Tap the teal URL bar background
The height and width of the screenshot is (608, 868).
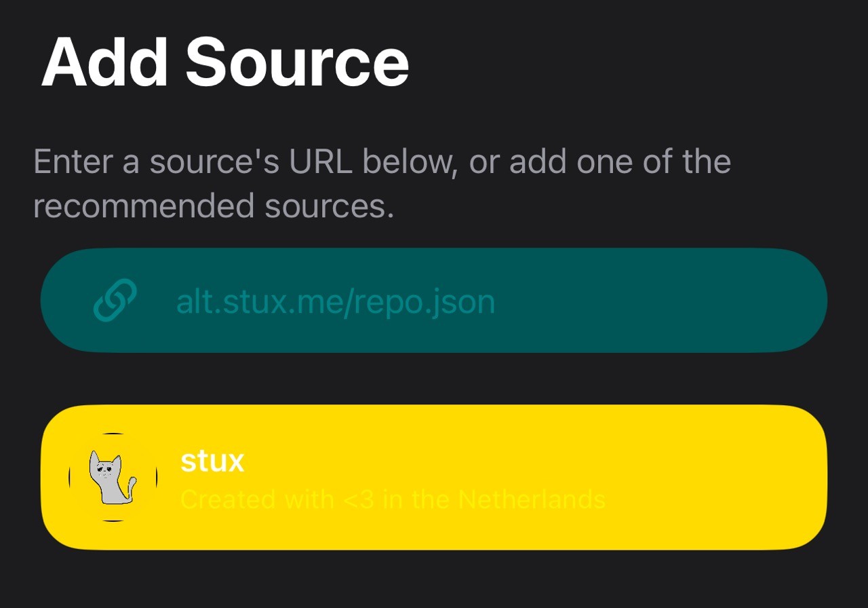(434, 301)
